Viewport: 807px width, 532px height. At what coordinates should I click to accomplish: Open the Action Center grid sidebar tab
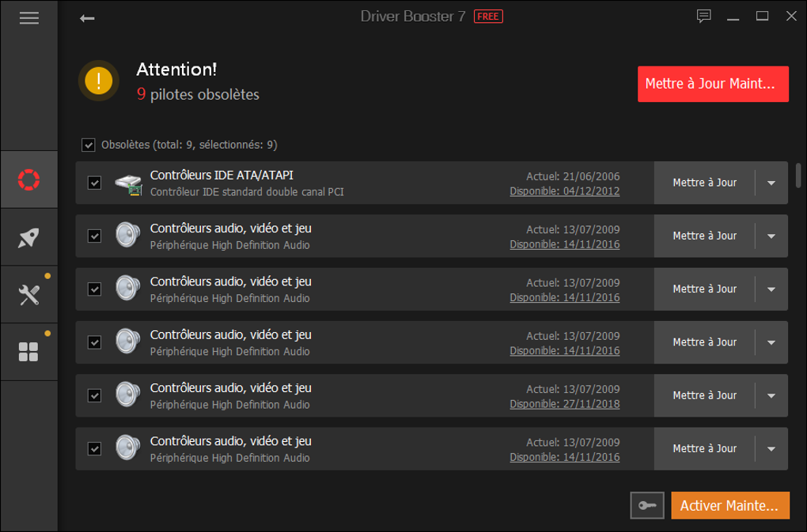coord(28,352)
